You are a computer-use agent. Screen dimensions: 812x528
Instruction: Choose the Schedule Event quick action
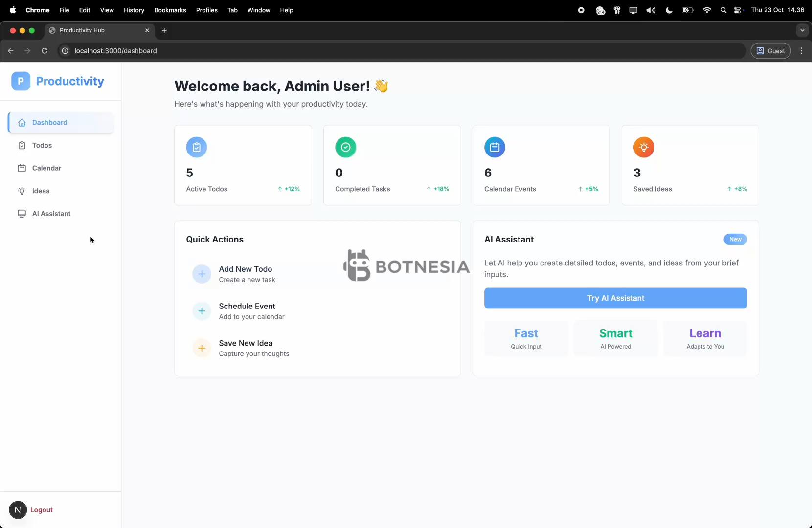317,311
